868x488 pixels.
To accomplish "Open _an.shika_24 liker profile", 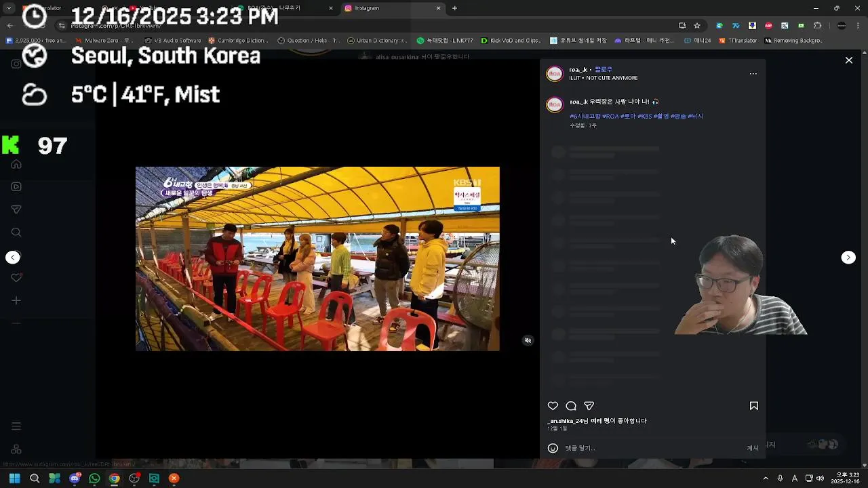I will pyautogui.click(x=568, y=421).
